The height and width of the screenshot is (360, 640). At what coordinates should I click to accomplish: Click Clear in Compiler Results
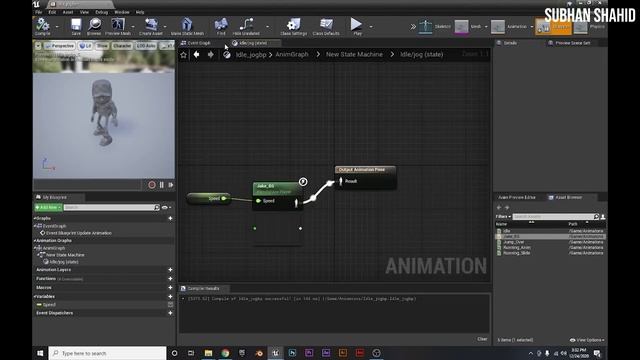pos(482,339)
